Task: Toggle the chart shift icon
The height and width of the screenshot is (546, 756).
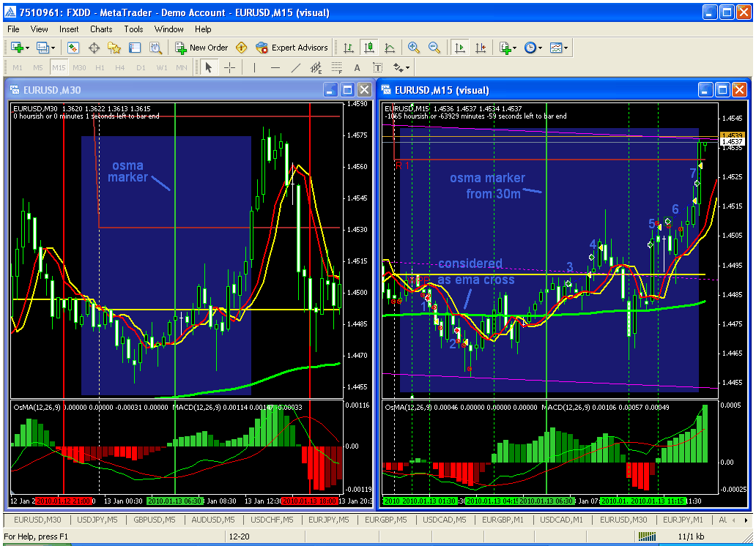Action: pyautogui.click(x=481, y=48)
